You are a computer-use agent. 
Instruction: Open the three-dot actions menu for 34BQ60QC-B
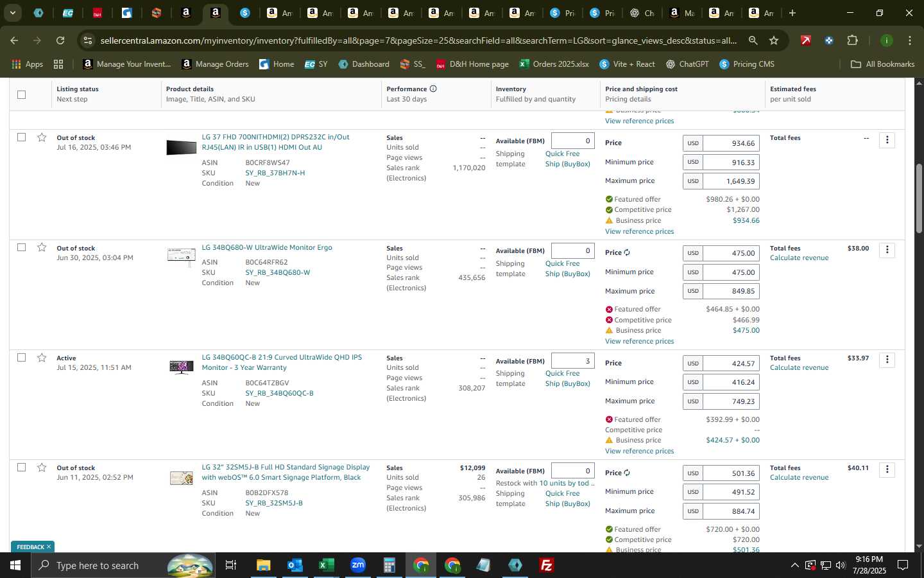click(x=887, y=360)
